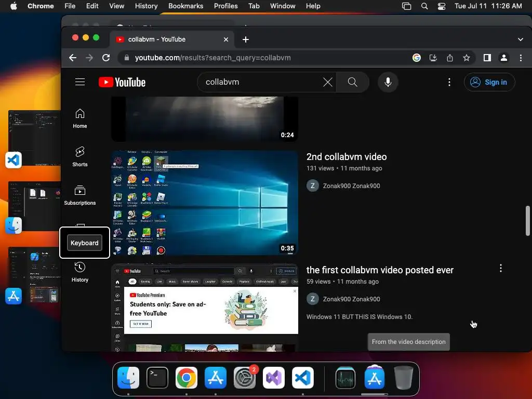The image size is (532, 399).
Task: Start voice search with the microphone
Action: point(388,82)
